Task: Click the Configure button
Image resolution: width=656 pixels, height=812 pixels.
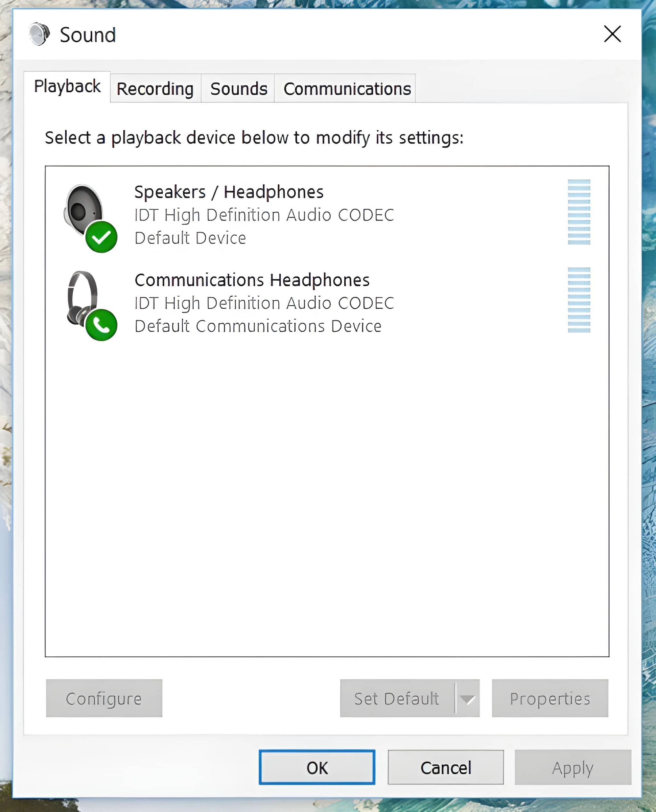Action: pyautogui.click(x=103, y=698)
